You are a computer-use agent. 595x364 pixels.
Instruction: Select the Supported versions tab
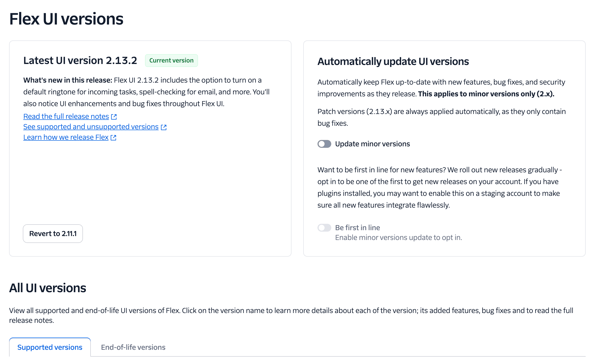[50, 347]
